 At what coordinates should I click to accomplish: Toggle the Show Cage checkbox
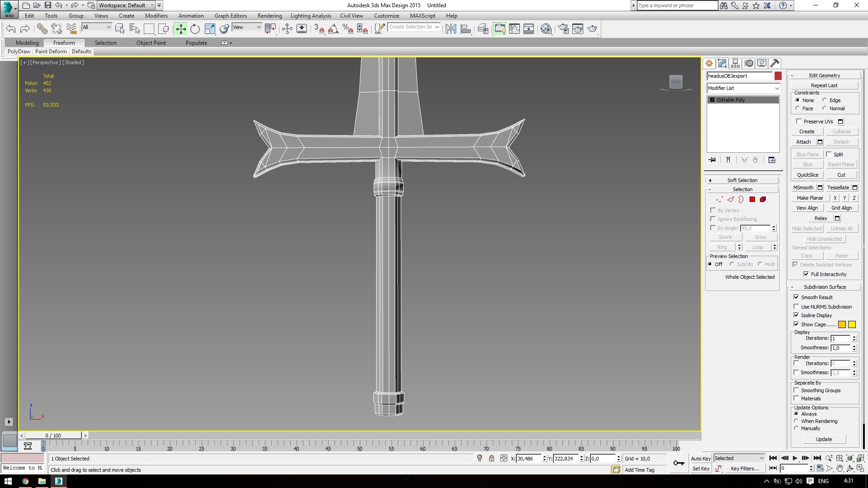click(x=796, y=324)
